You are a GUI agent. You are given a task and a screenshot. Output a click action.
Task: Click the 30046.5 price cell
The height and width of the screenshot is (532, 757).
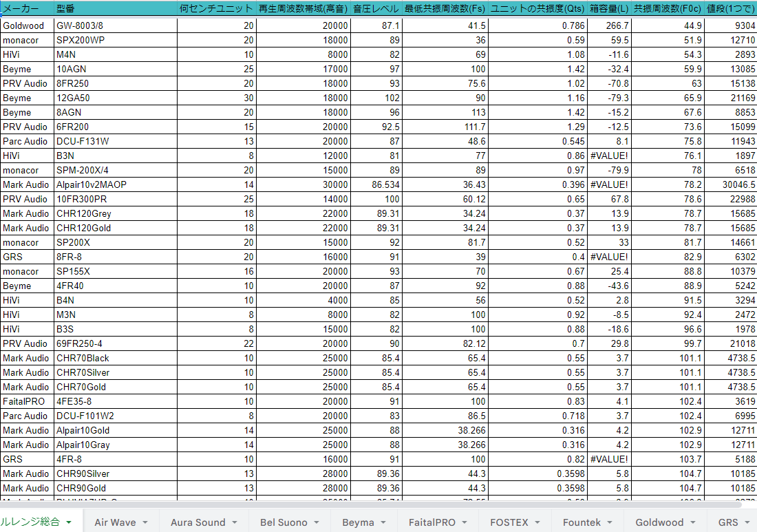point(731,185)
